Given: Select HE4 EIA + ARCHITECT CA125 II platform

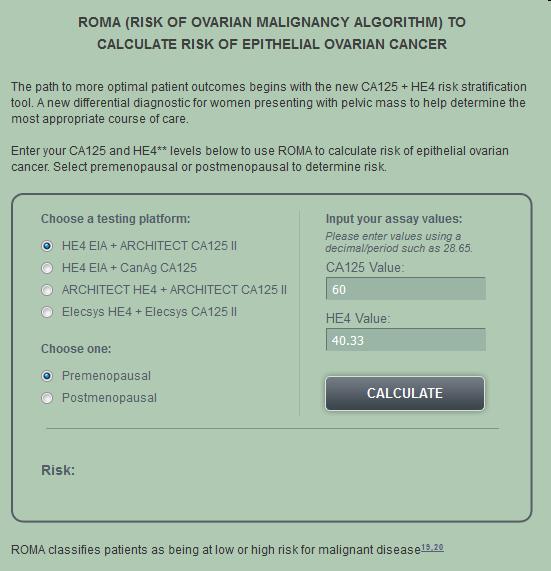Looking at the screenshot, I should point(47,246).
